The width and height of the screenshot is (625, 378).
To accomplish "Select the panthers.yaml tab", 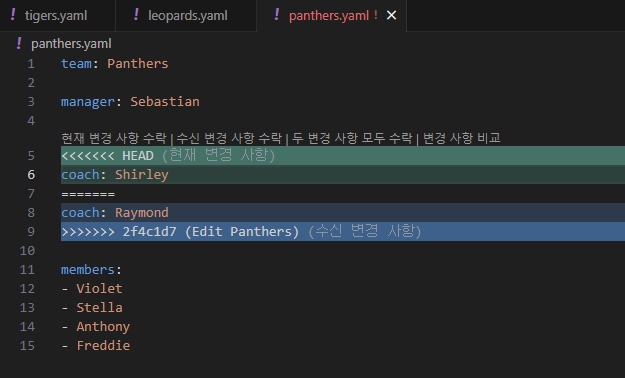I will tap(328, 16).
